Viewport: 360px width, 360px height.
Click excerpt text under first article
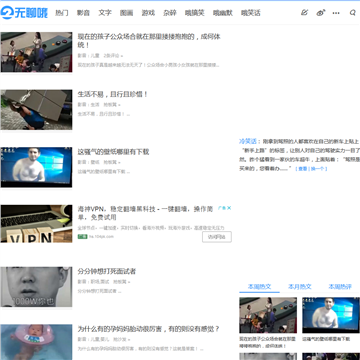[x=148, y=65]
